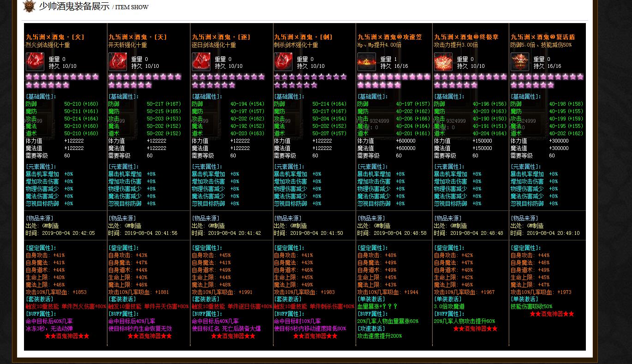This screenshot has height=364, width=632.
Task: Select the 复活盾 shield item icon
Action: coord(520,62)
